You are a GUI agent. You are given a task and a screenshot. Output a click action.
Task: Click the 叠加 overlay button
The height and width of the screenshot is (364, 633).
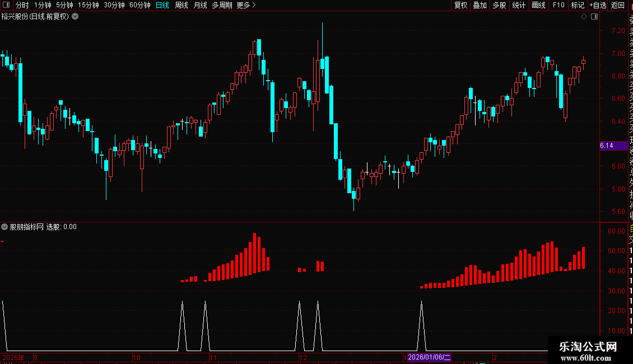click(480, 5)
